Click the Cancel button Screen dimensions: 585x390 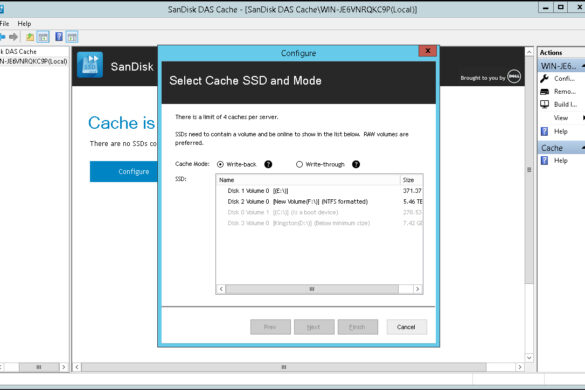[406, 327]
